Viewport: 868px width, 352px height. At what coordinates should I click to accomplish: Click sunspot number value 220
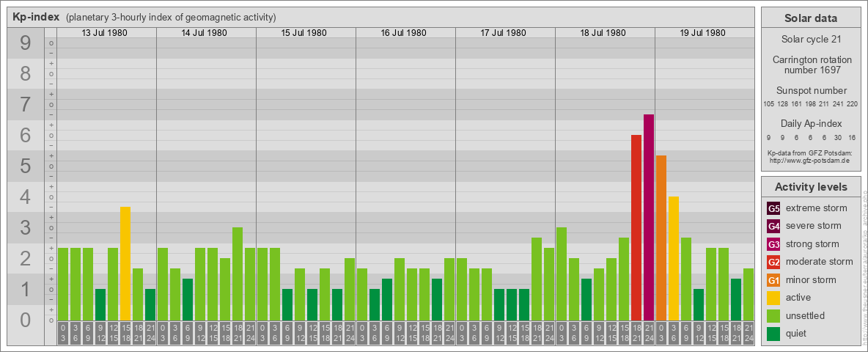coord(853,103)
